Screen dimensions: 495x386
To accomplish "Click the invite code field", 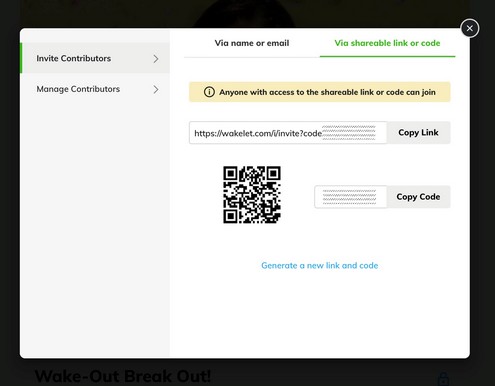I will pos(351,197).
